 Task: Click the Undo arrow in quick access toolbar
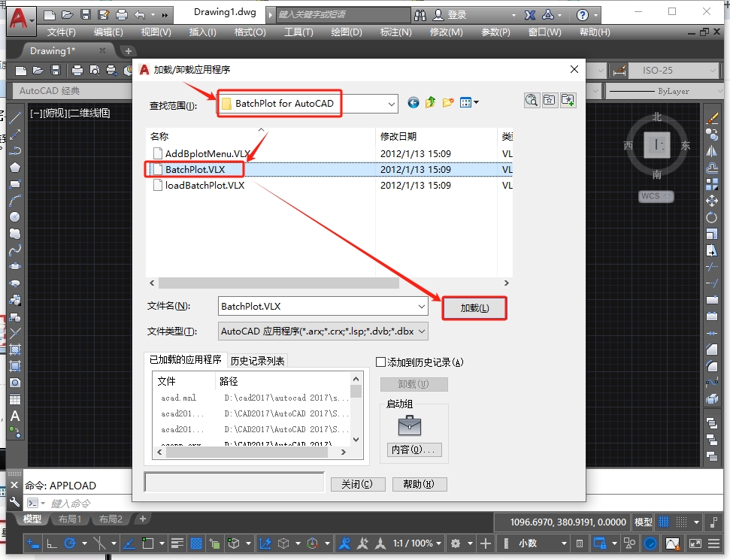(x=140, y=15)
